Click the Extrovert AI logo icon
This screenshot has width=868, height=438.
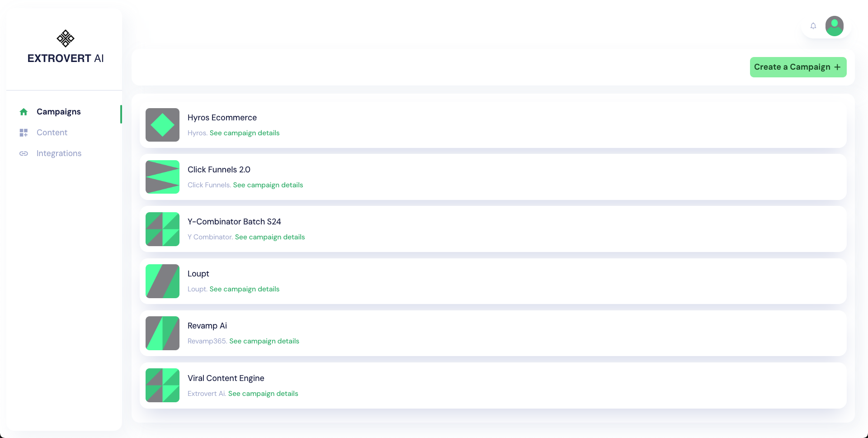(x=66, y=38)
